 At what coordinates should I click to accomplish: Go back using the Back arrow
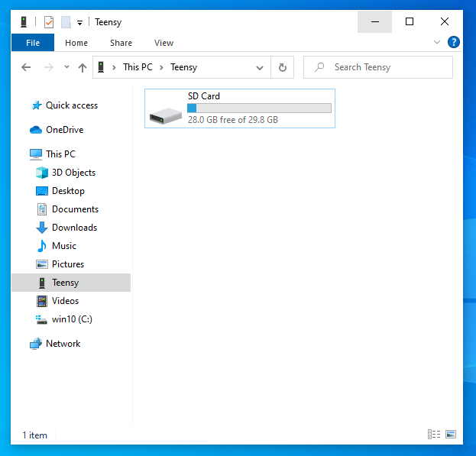point(26,67)
